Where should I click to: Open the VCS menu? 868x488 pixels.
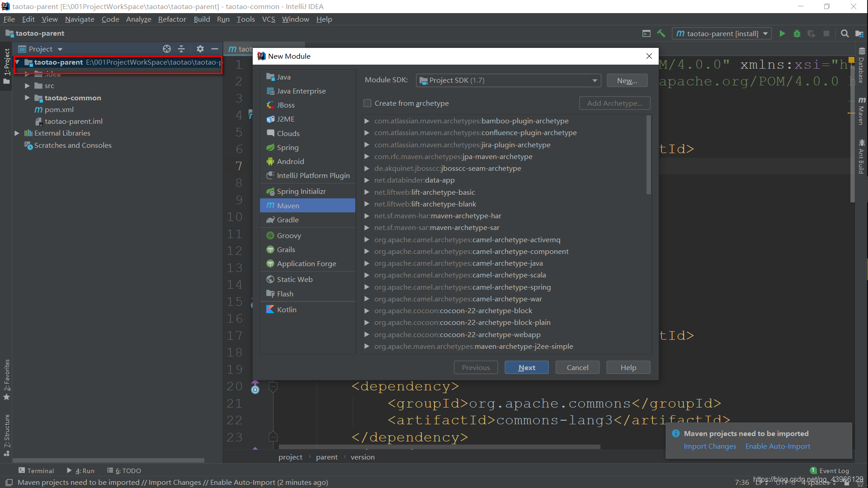[269, 19]
